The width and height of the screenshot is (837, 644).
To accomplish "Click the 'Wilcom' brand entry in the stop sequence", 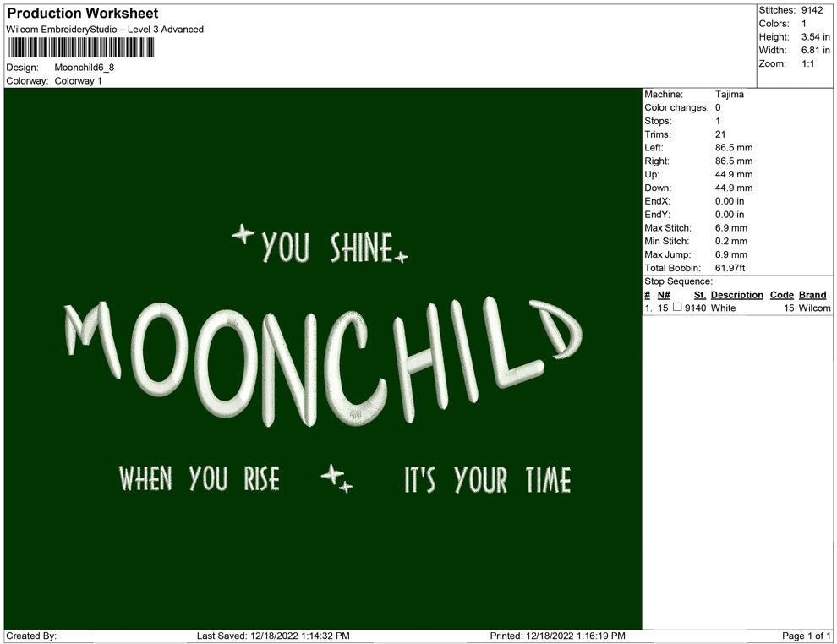I will coord(814,308).
